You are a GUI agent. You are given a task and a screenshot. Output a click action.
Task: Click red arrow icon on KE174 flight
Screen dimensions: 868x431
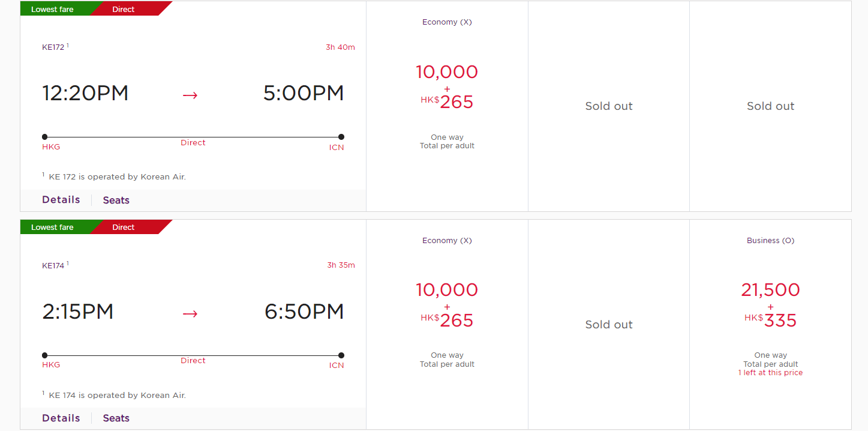pos(190,313)
